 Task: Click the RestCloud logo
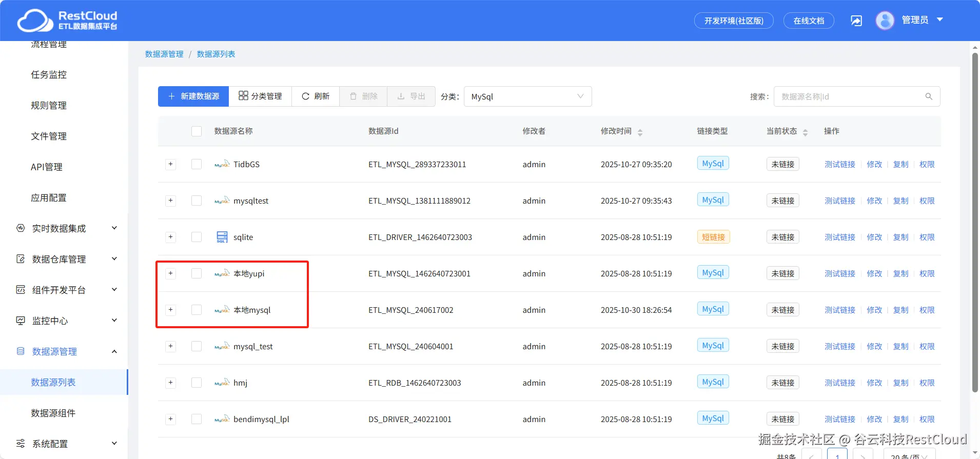point(67,21)
